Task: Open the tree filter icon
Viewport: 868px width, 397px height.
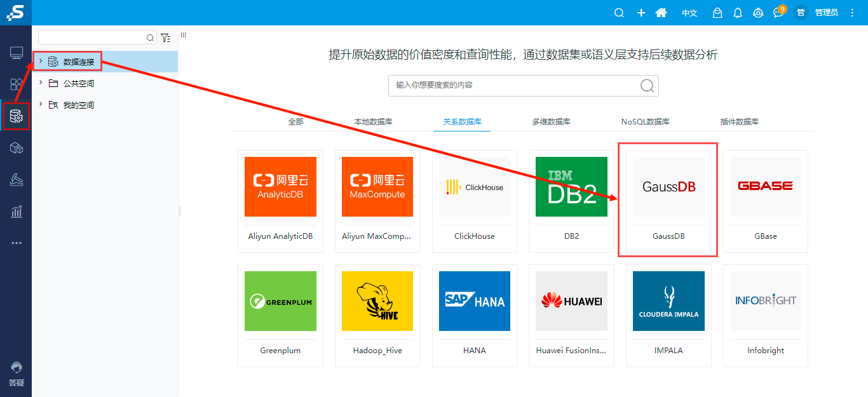Action: click(x=165, y=38)
